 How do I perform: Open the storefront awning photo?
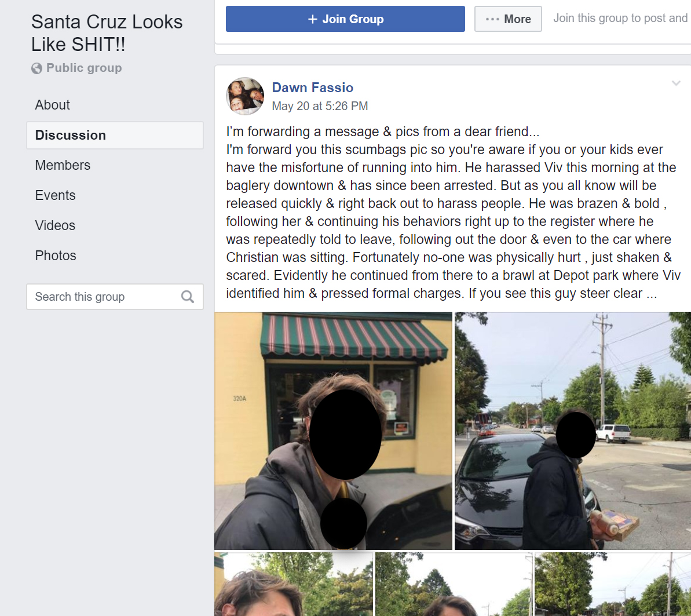tap(333, 431)
